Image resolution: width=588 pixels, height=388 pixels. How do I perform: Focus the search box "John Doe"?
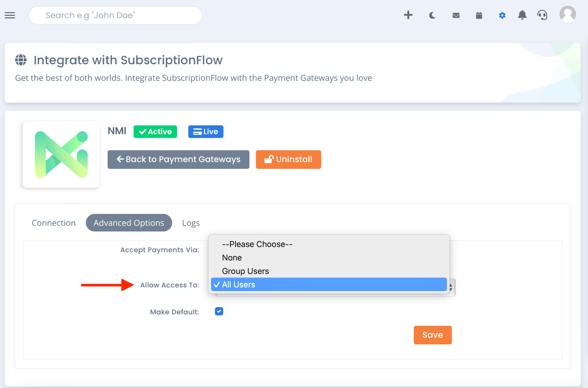[x=115, y=15]
